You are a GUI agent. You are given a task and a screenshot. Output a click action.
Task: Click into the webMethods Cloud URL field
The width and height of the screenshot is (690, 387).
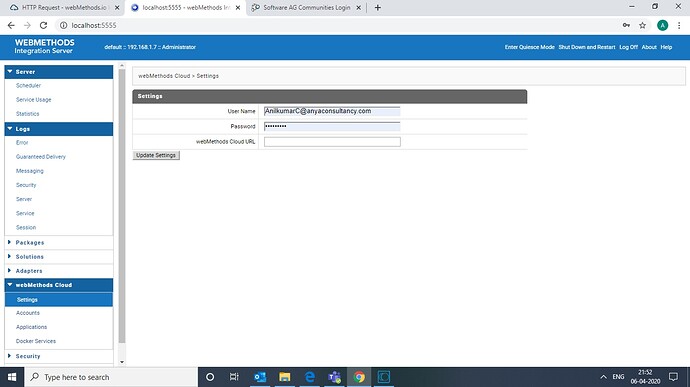[x=332, y=142]
